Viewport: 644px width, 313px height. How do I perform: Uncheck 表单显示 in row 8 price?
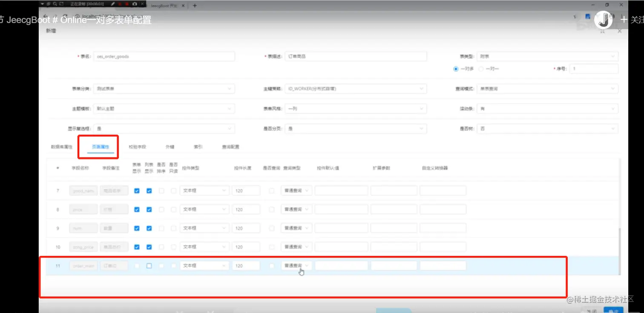pos(137,209)
